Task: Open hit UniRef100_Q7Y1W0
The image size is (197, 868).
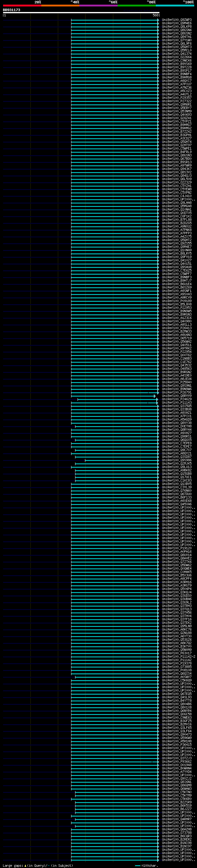Action: point(177,40)
